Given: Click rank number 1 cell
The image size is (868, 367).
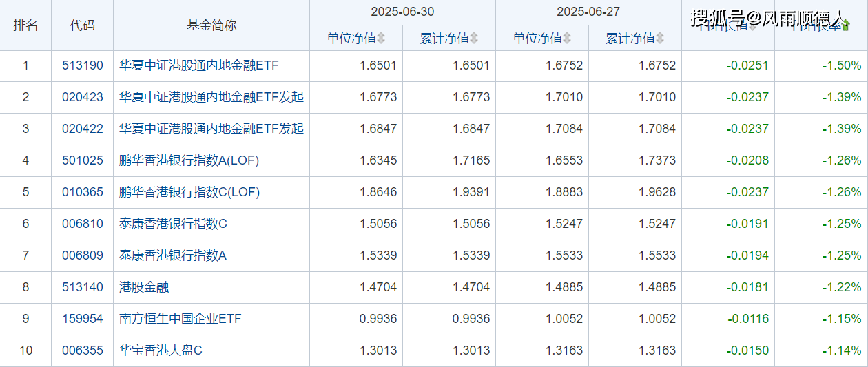Looking at the screenshot, I should [25, 66].
